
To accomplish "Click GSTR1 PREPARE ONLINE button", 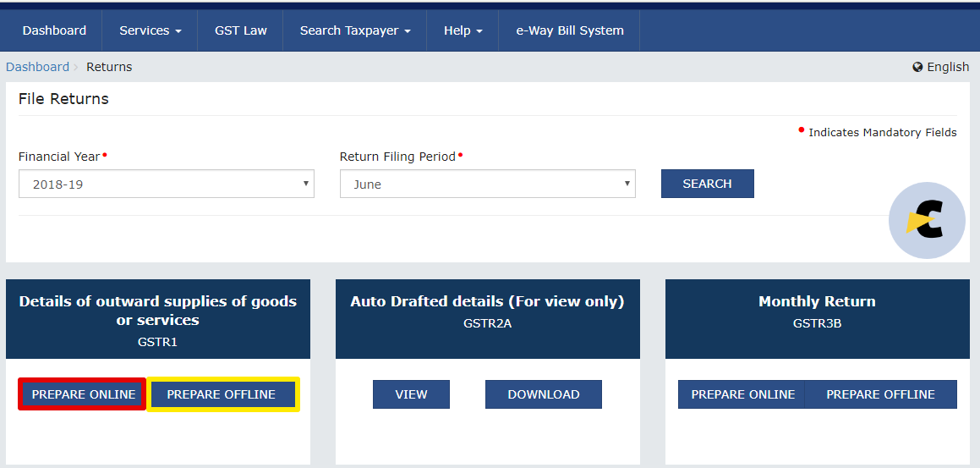I will (x=83, y=394).
